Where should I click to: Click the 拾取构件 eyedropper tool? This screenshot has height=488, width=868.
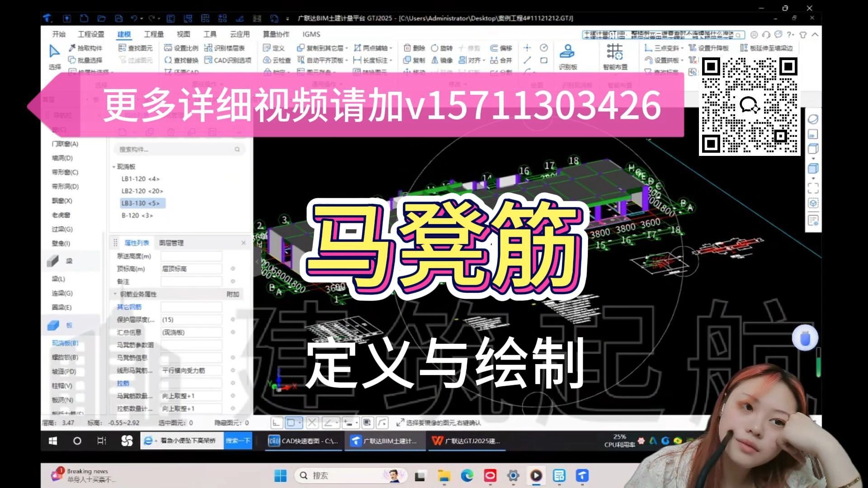(x=85, y=48)
